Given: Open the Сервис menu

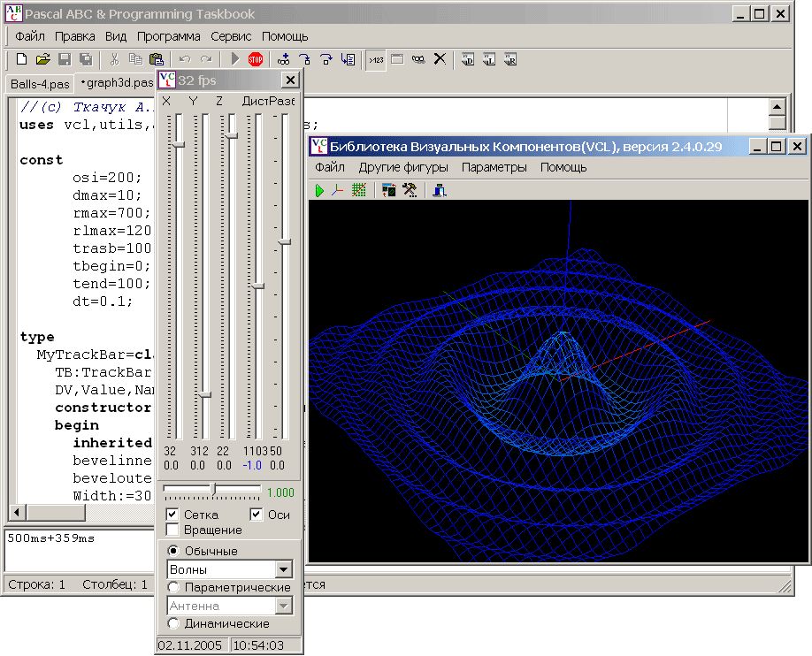Looking at the screenshot, I should [231, 36].
